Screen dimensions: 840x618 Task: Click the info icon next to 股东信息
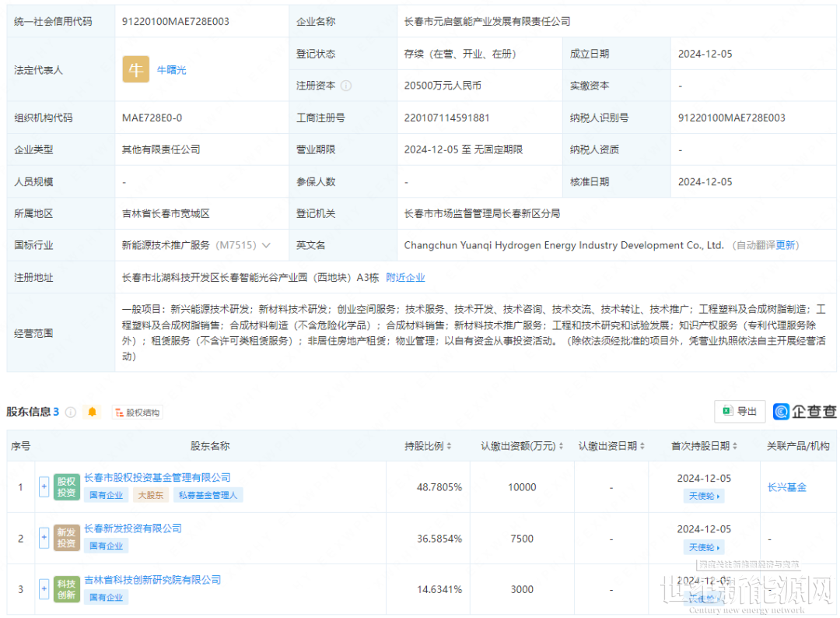71,413
